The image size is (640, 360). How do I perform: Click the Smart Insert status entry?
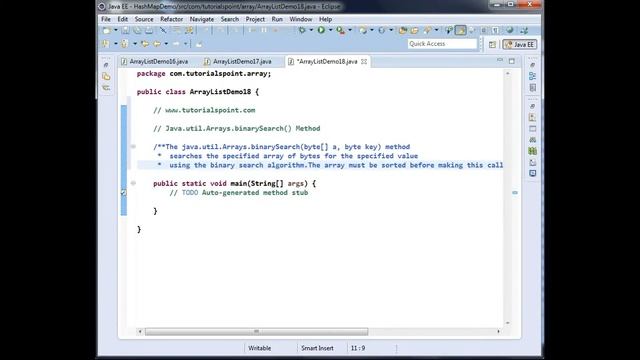[317, 348]
